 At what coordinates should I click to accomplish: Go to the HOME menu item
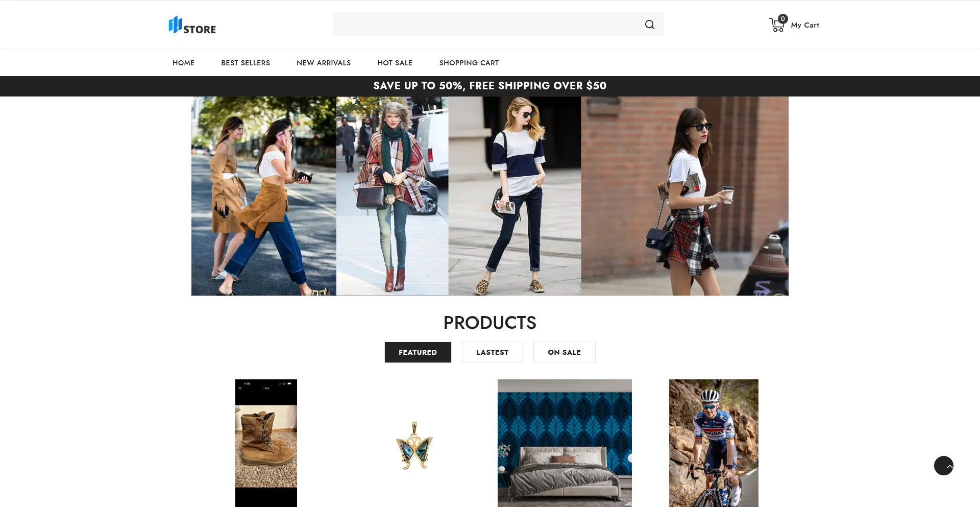point(183,63)
